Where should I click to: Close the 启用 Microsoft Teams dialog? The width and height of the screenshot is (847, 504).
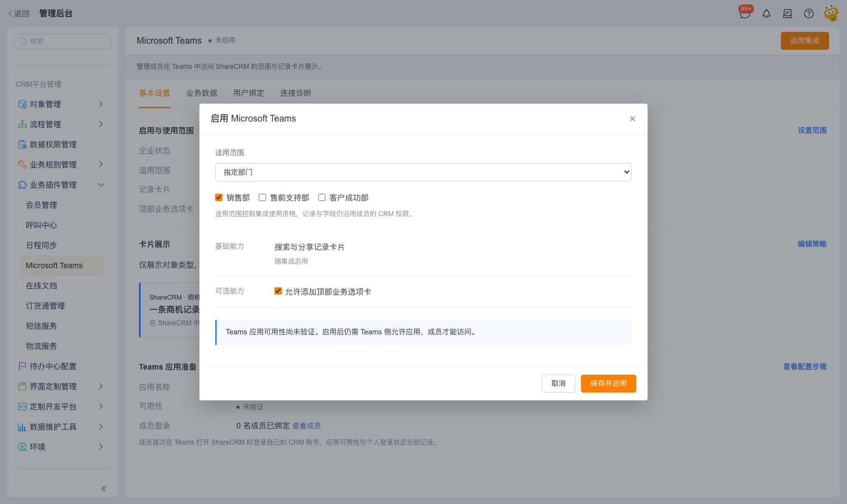[632, 119]
